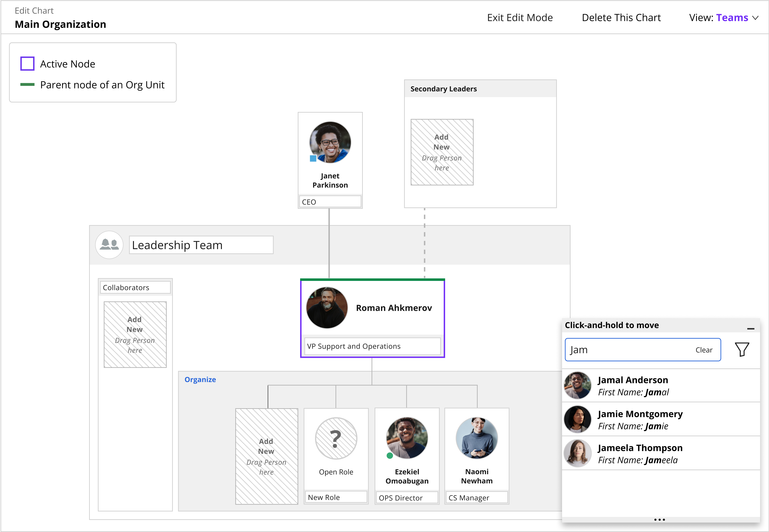Click the filter funnel icon
The width and height of the screenshot is (769, 532).
pyautogui.click(x=742, y=350)
